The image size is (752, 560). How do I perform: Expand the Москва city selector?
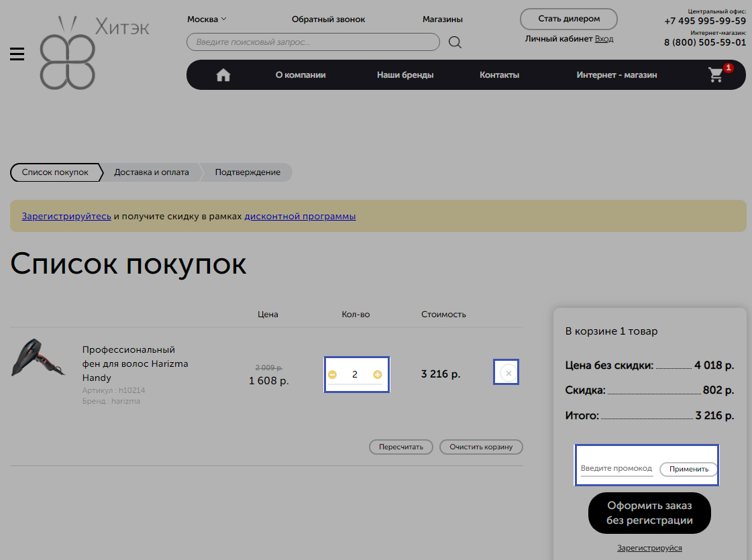tap(207, 19)
